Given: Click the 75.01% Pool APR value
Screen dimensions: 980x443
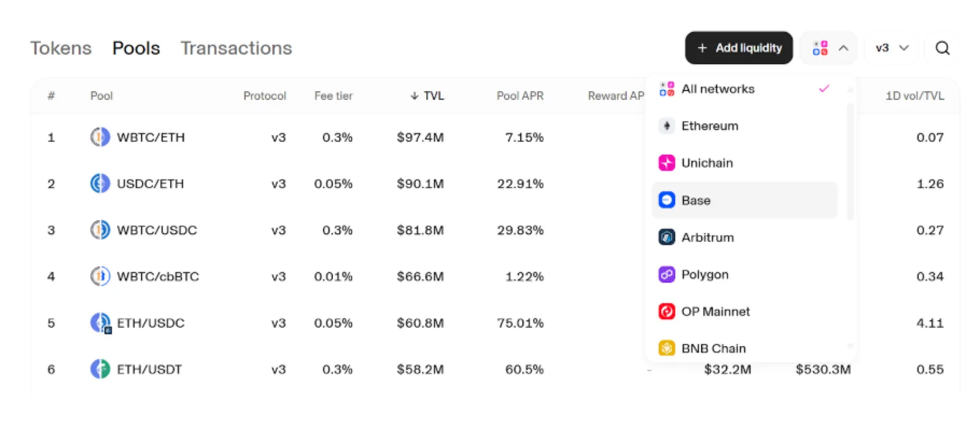Looking at the screenshot, I should (520, 323).
